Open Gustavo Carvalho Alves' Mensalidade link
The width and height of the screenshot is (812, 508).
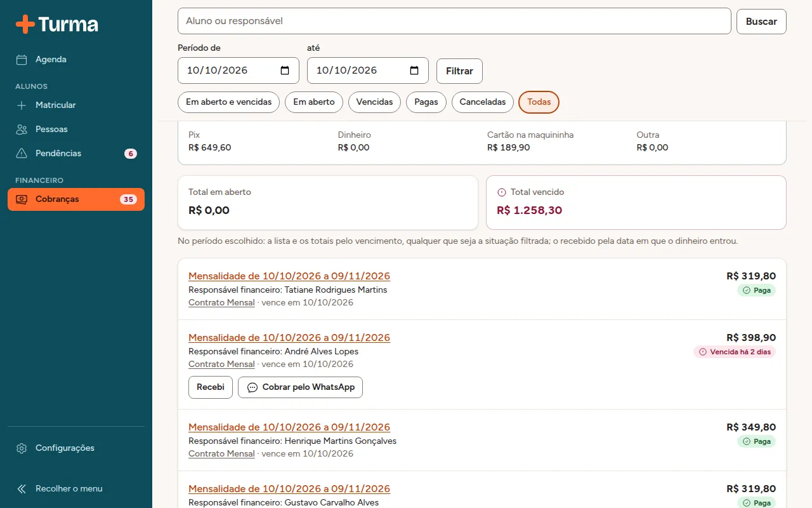(289, 489)
